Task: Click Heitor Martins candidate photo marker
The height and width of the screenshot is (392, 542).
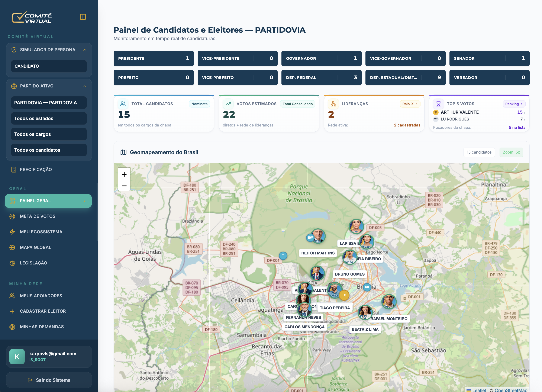Action: (x=318, y=236)
